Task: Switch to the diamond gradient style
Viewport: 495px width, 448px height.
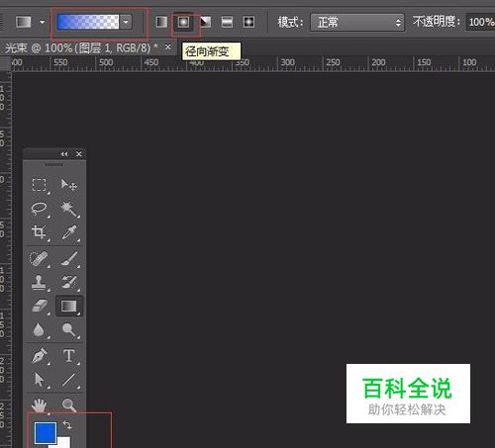Action: point(248,22)
